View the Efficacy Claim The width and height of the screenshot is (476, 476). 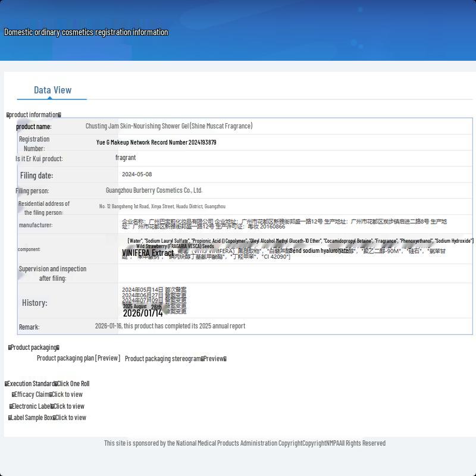(x=66, y=394)
